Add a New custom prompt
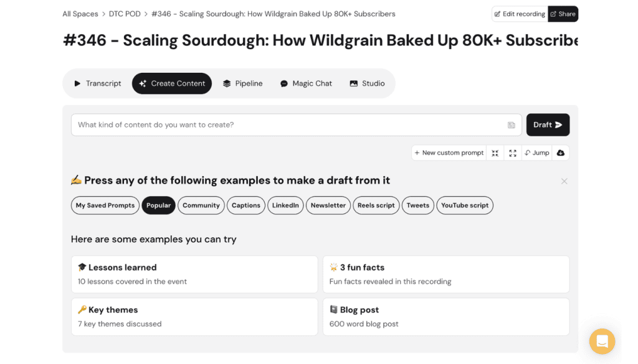638x364 pixels. click(449, 153)
